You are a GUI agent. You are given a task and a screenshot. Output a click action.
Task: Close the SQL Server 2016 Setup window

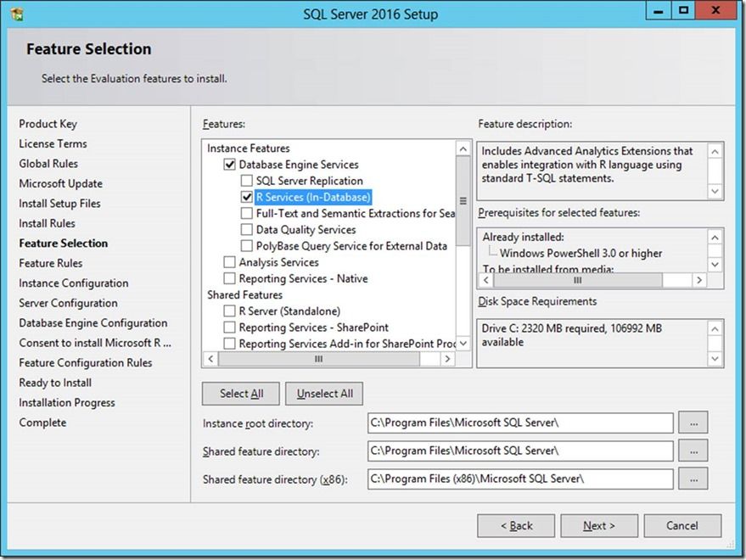715,11
